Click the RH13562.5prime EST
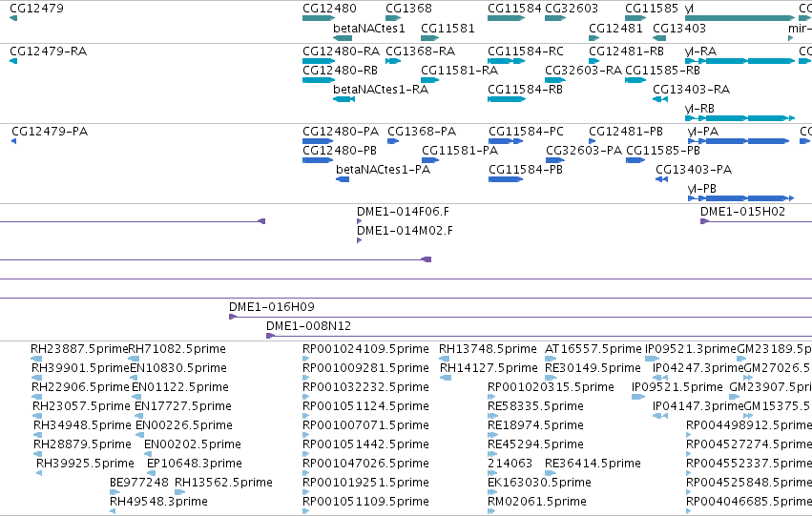 tap(179, 492)
